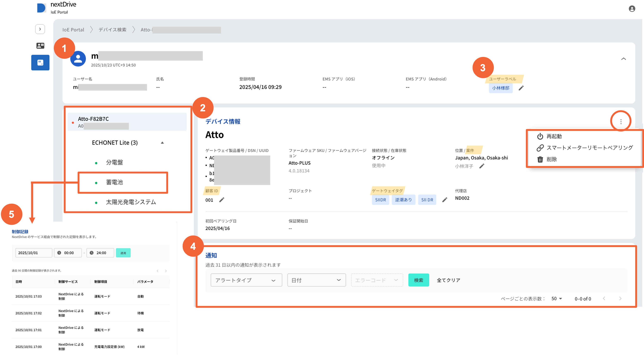Click the Japan, Osaka, Osaka-shi location
Viewport: 644px width, 355px height.
(x=482, y=158)
